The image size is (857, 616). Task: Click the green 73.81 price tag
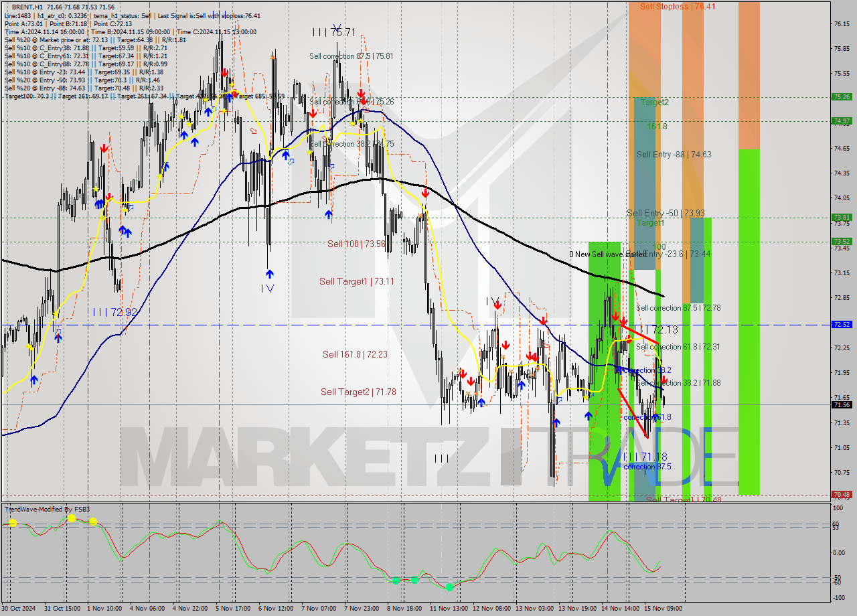[x=842, y=217]
